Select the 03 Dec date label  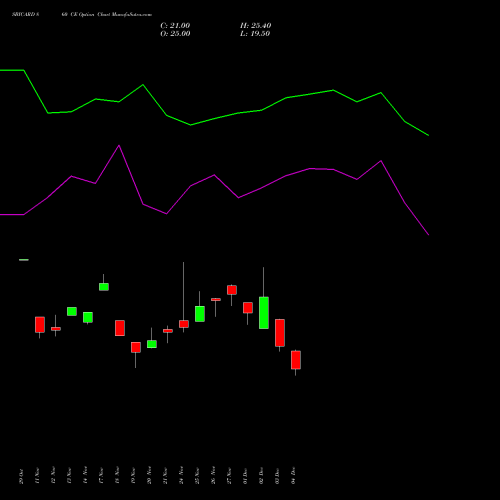click(277, 476)
